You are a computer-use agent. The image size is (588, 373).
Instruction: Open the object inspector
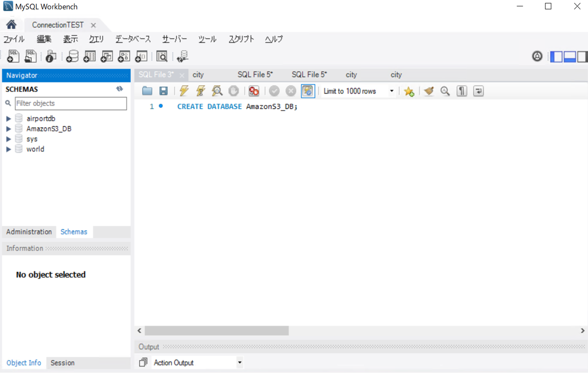(x=51, y=56)
